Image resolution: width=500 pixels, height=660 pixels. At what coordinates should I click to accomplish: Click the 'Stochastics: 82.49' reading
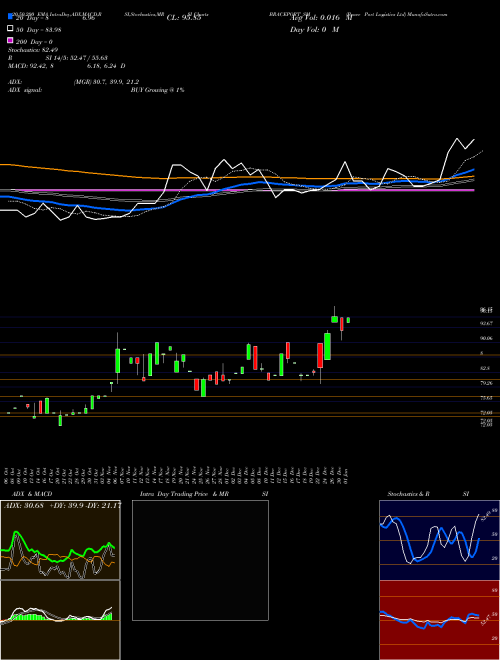coord(33,50)
